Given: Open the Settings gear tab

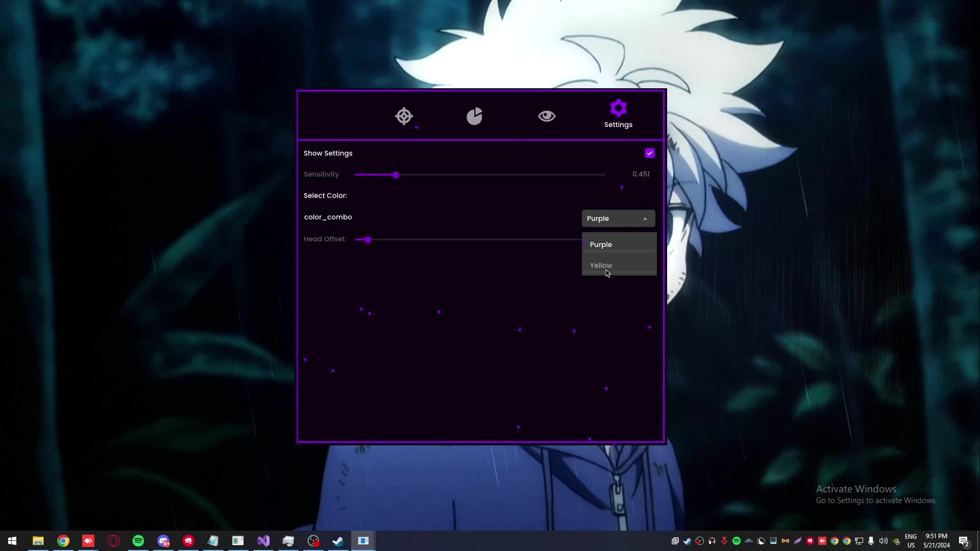Looking at the screenshot, I should tap(618, 113).
